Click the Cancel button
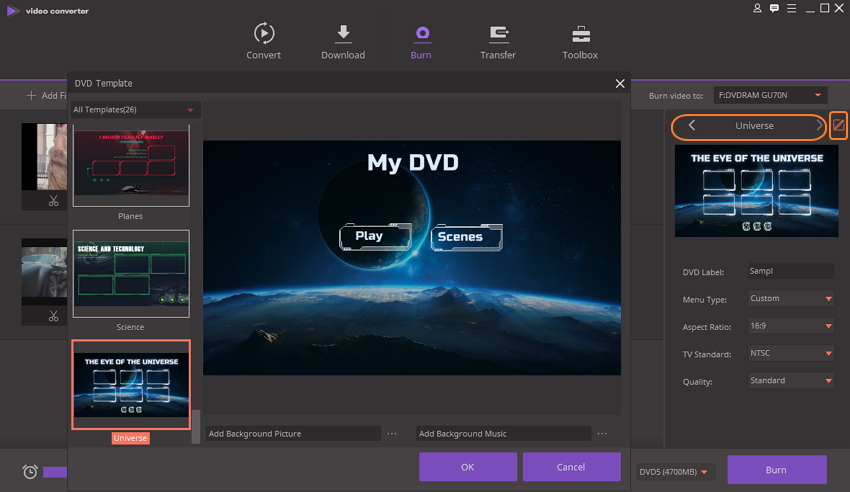 point(571,467)
